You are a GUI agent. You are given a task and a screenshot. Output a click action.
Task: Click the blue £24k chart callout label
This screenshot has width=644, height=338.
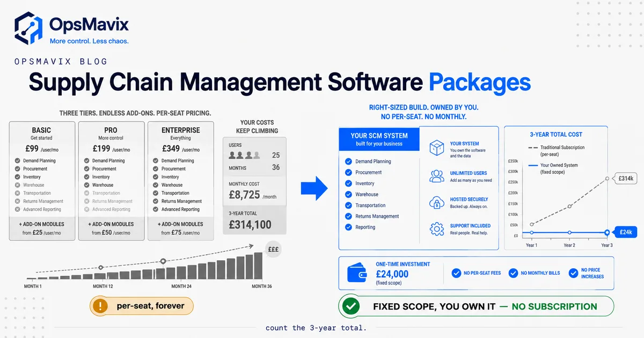coord(626,232)
